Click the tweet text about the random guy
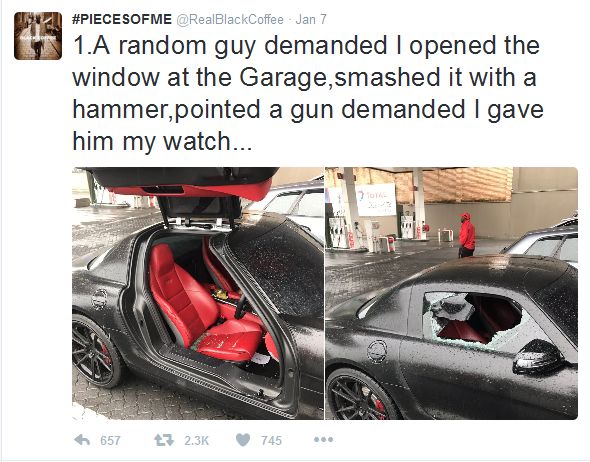Image resolution: width=590 pixels, height=462 pixels. click(308, 93)
